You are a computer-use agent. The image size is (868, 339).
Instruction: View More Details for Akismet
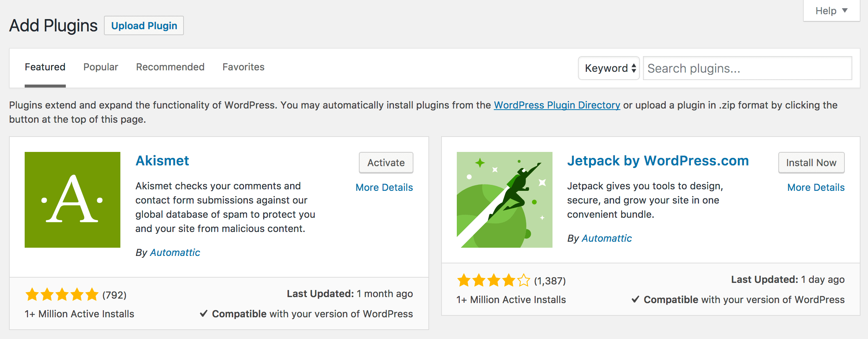[384, 187]
